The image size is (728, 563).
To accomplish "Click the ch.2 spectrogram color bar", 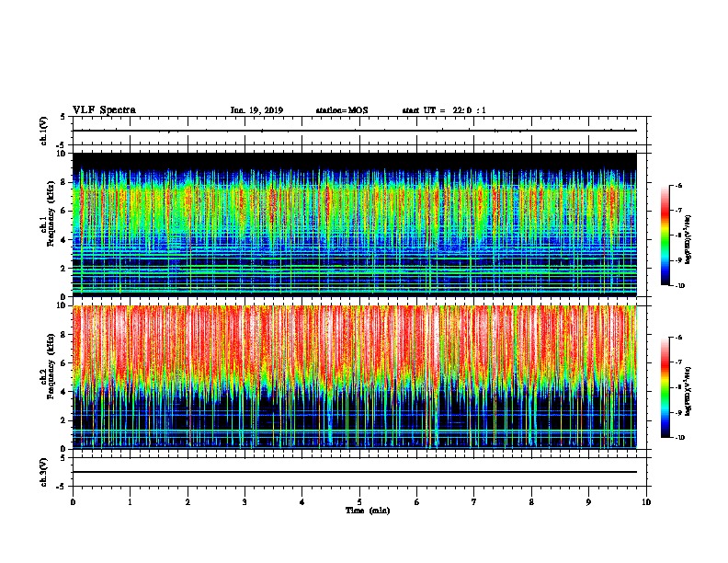I will (x=665, y=387).
